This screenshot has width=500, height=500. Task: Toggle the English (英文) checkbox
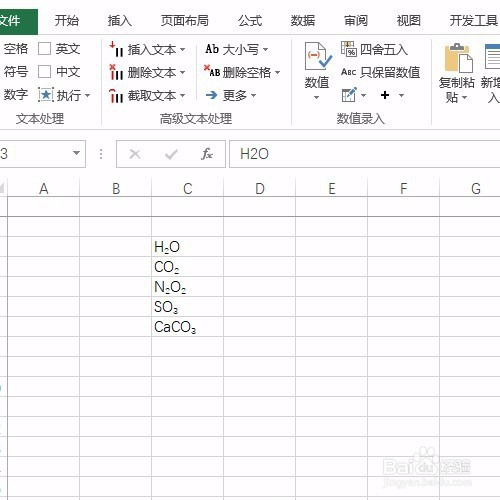pyautogui.click(x=44, y=49)
